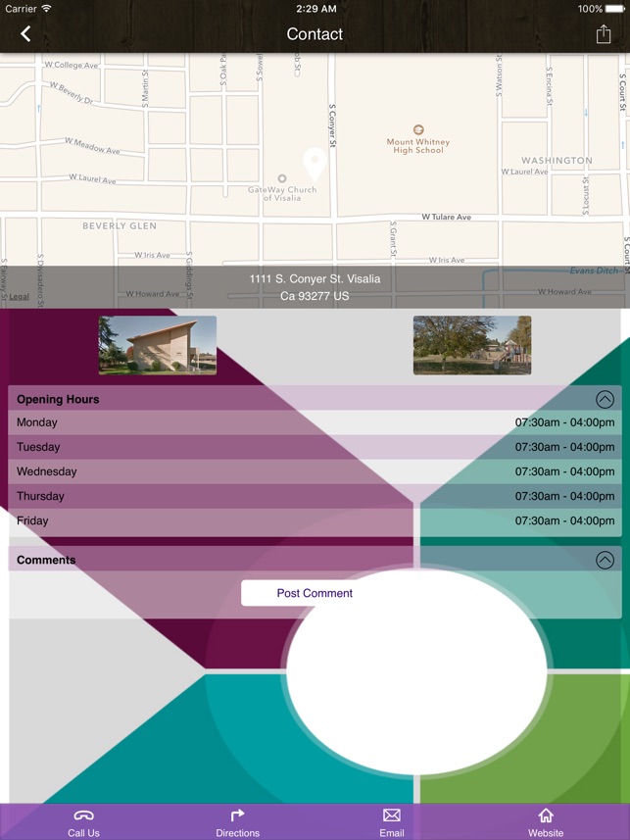Tap the WASHINGTON neighborhood label
The image size is (630, 840).
pos(557,160)
